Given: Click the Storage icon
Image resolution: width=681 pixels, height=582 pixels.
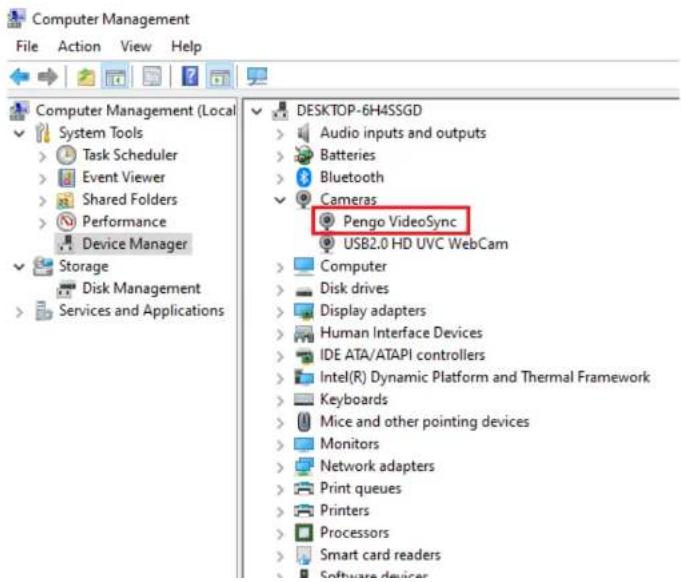Looking at the screenshot, I should click(x=43, y=266).
